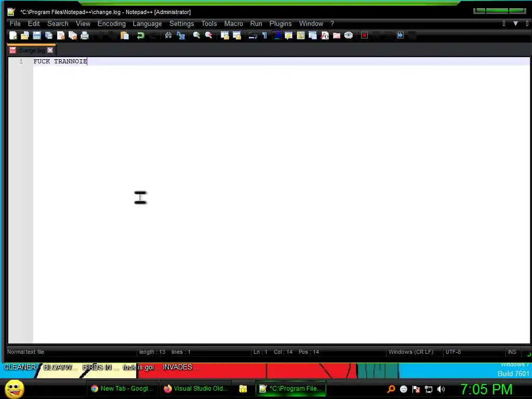
Task: Open the Edit menu
Action: 34,23
